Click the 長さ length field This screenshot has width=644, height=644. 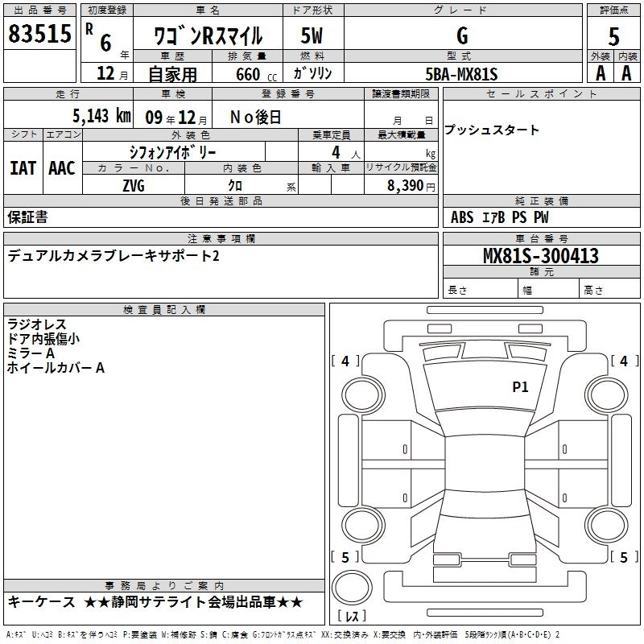480,290
